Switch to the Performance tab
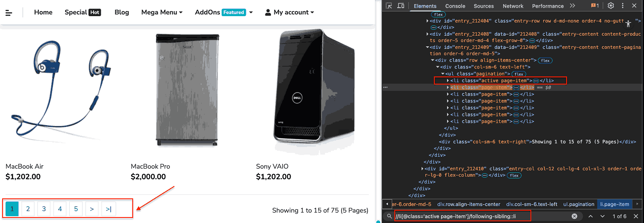The height and width of the screenshot is (223, 644). pos(548,6)
